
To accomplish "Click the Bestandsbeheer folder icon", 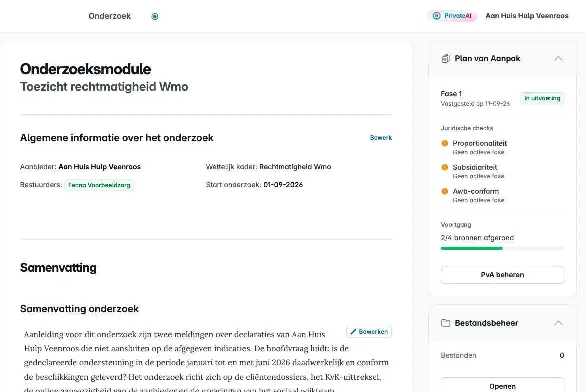I will click(x=445, y=323).
